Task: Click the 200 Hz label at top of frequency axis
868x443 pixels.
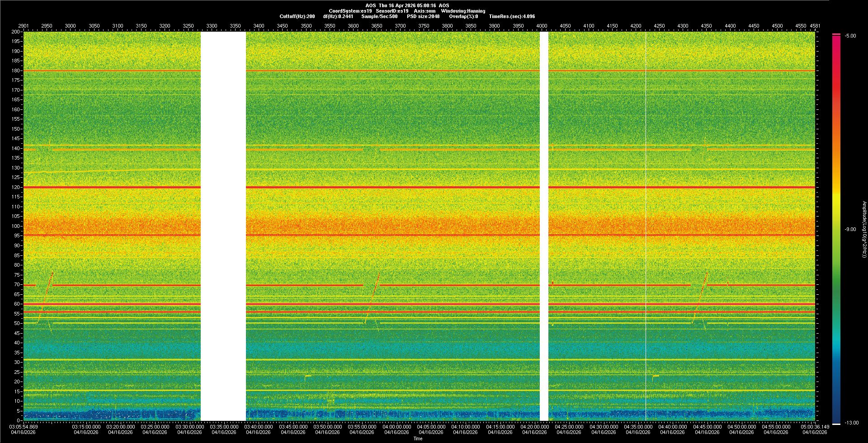Action: coord(16,32)
